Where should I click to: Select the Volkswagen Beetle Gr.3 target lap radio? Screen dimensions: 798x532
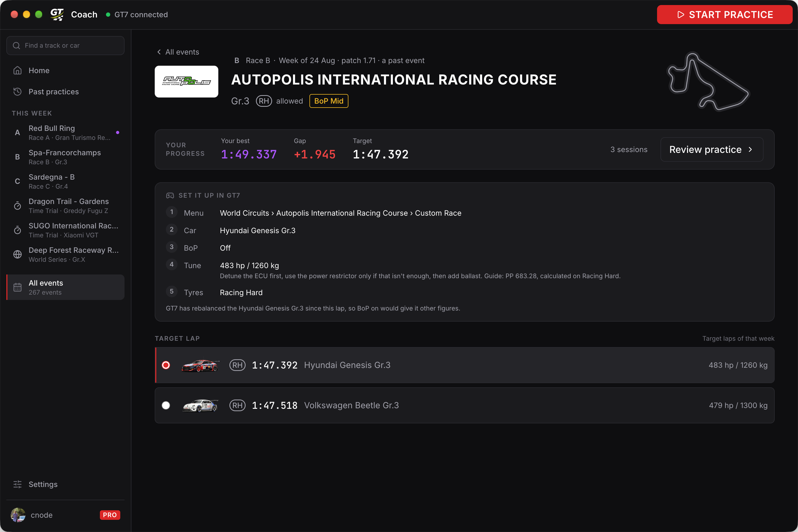point(166,405)
